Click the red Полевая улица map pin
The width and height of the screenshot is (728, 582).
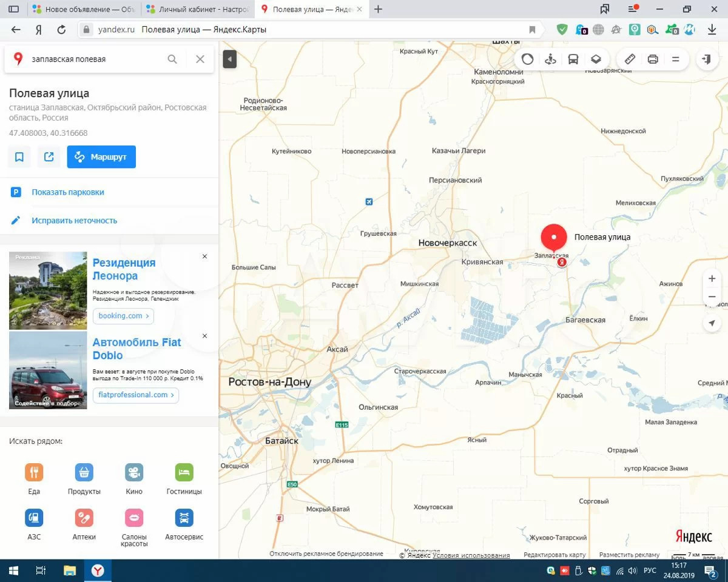(x=553, y=238)
